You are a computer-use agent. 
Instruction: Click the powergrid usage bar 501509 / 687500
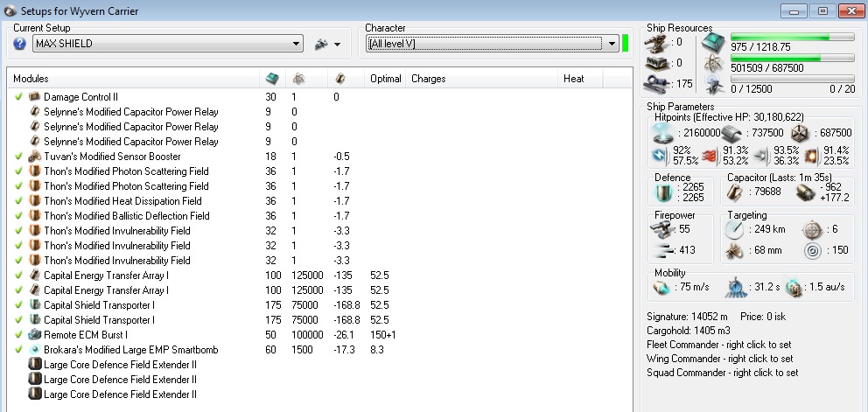coord(792,58)
